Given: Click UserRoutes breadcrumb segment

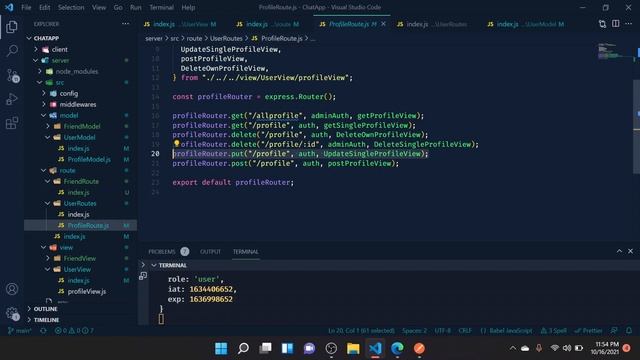Looking at the screenshot, I should pos(226,38).
